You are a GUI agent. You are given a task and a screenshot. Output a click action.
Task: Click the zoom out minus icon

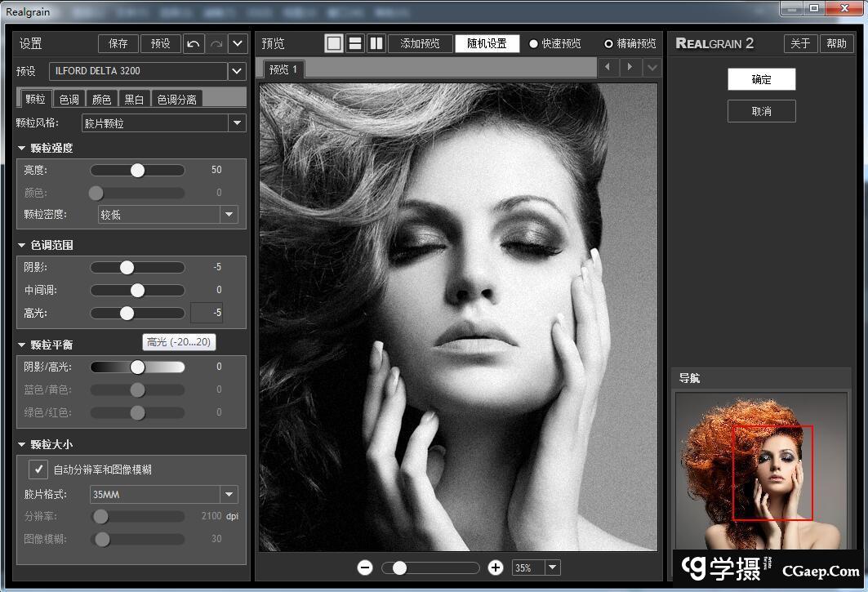point(365,568)
